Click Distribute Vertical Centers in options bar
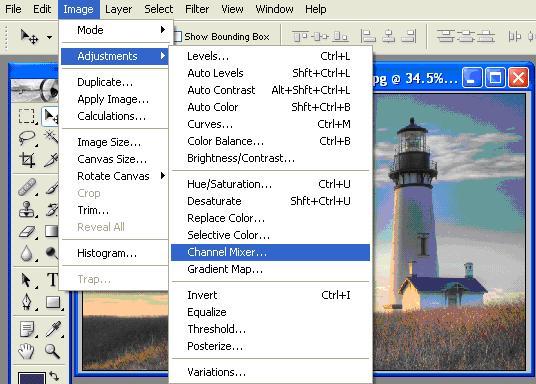Screen dimensions: 536x384 pyautogui.click(x=466, y=36)
